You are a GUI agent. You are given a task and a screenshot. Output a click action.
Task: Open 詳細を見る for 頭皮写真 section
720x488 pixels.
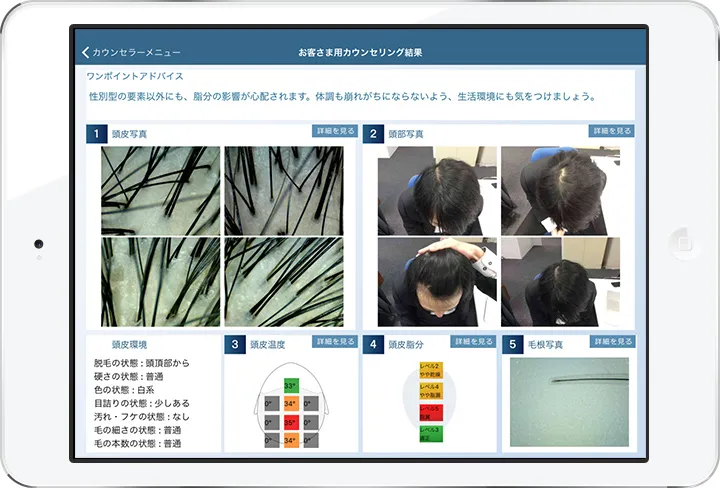pos(334,131)
